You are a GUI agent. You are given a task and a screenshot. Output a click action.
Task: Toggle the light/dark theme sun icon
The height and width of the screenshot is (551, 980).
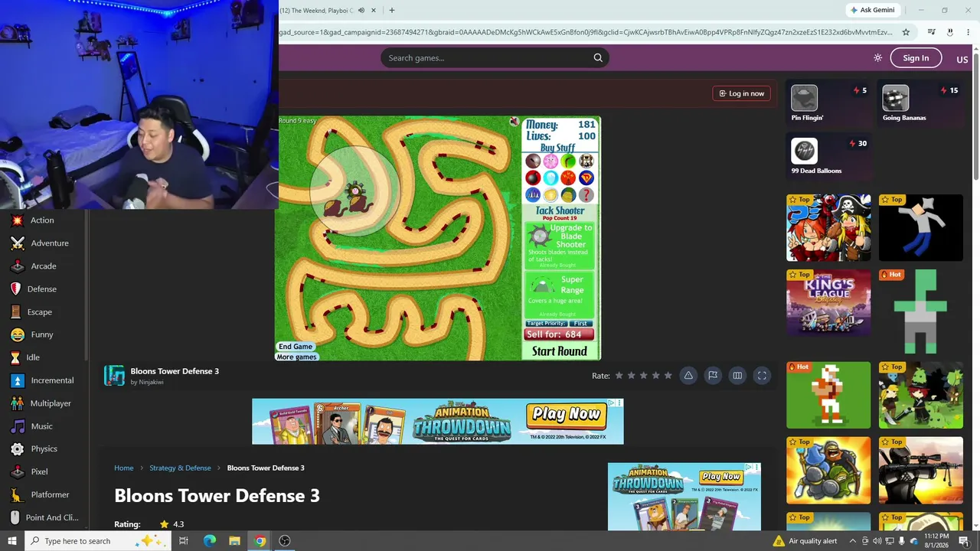tap(877, 58)
